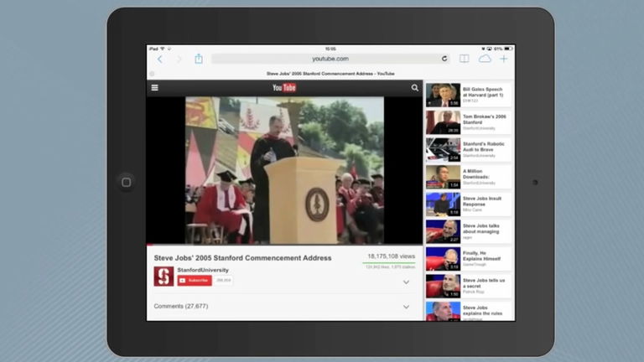
Task: Open Steve Jobs tells us a secret video
Action: coord(469,286)
